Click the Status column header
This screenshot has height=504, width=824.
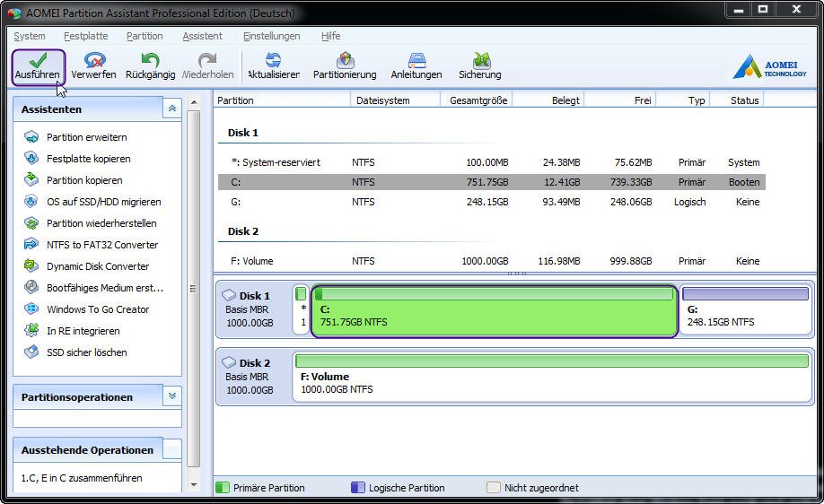[x=737, y=100]
